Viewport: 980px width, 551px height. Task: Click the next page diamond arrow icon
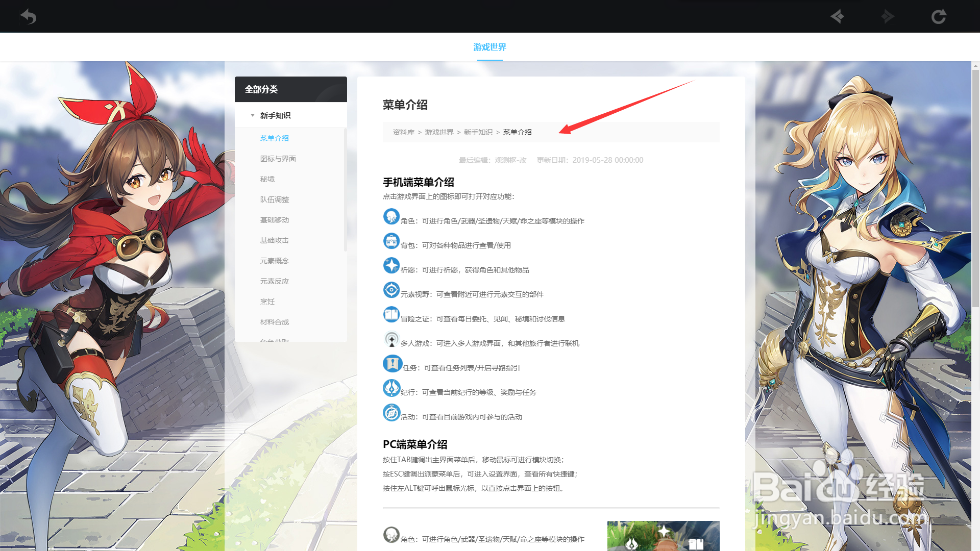888,17
